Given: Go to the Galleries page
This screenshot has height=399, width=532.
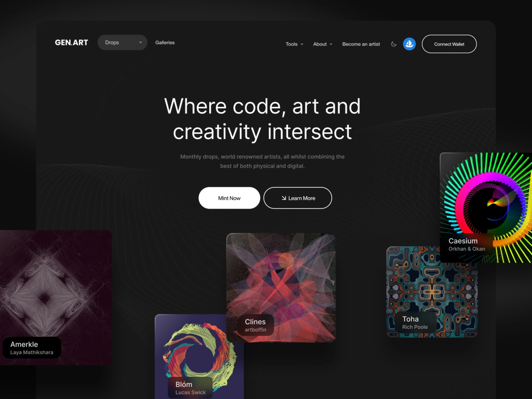Looking at the screenshot, I should pos(165,43).
